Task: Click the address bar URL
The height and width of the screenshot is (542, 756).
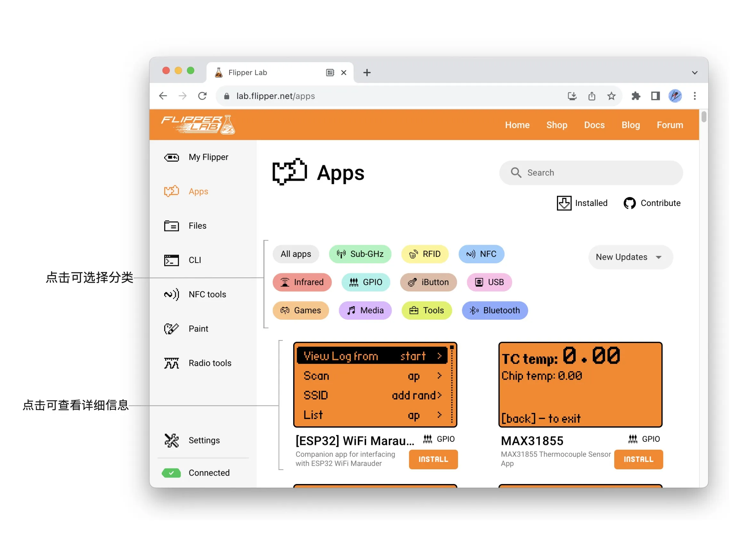Action: (276, 96)
